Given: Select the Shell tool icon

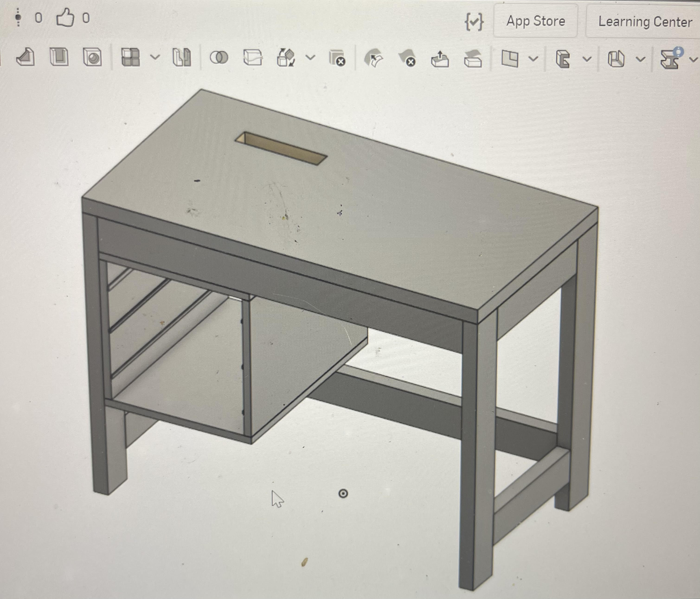Looking at the screenshot, I should (59, 57).
